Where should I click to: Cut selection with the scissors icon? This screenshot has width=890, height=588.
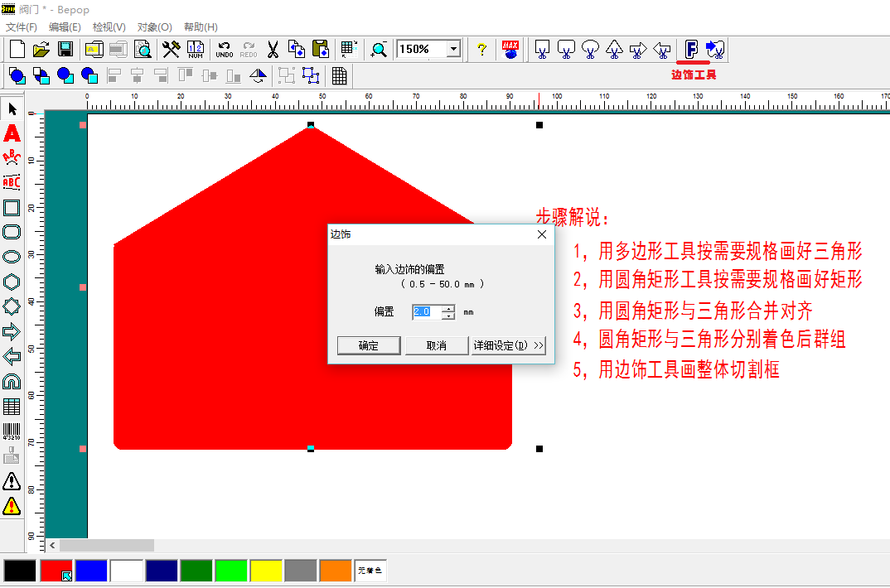(273, 50)
